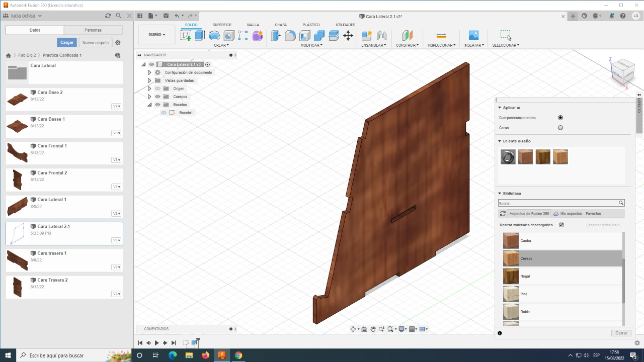Select the Create Sketch tool
The image size is (644, 362).
186,35
